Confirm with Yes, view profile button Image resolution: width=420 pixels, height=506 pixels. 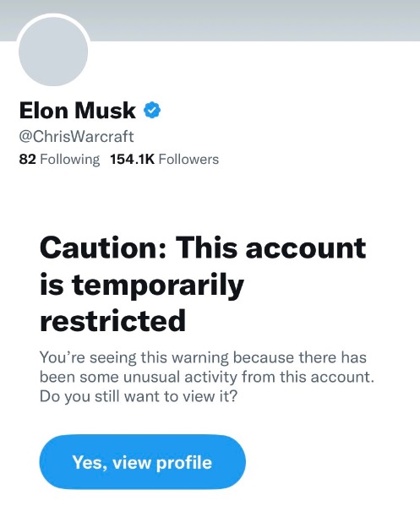142,462
